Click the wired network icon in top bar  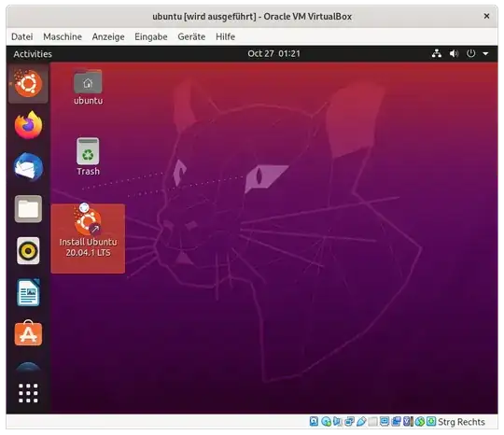click(436, 53)
